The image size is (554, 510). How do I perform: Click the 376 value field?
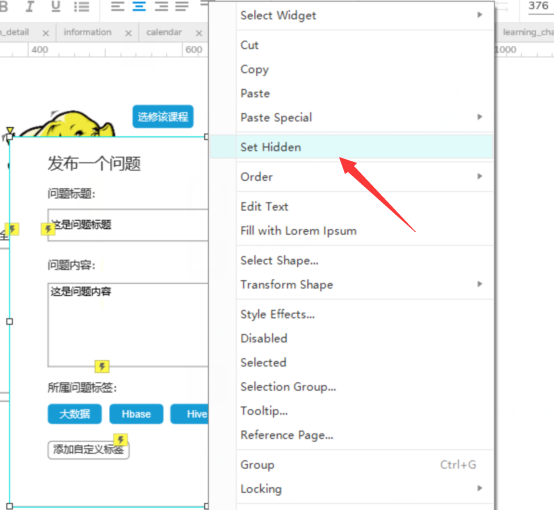tap(538, 6)
